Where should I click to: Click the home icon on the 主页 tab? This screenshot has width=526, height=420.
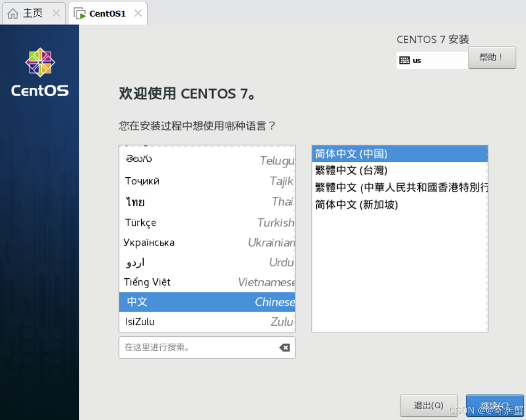tap(13, 14)
